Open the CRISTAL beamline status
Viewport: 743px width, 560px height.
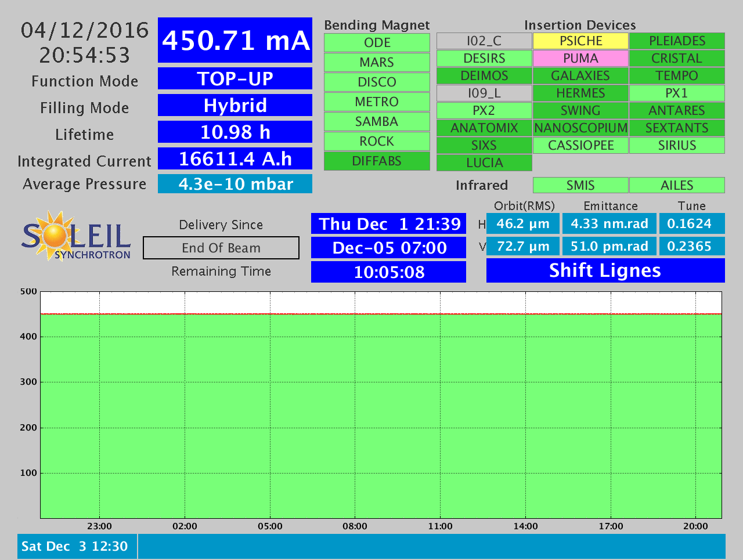(677, 58)
